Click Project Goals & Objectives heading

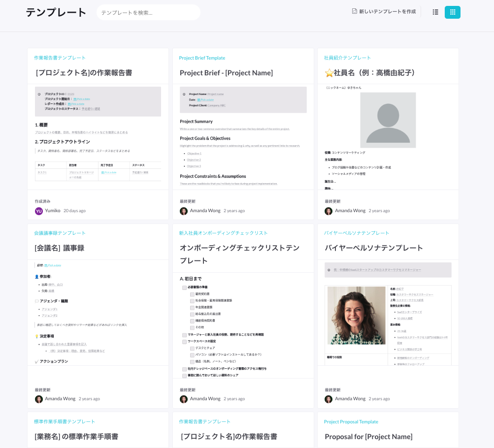pos(205,138)
